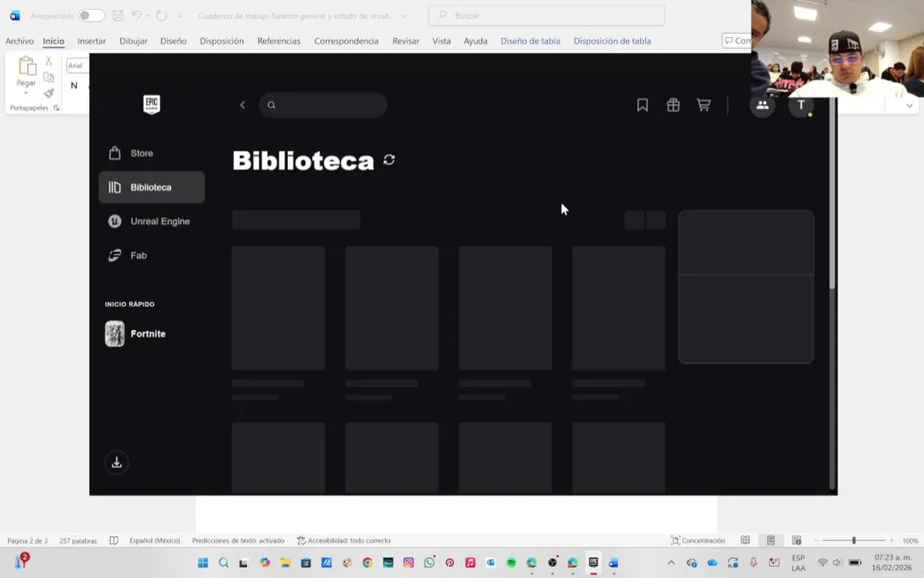924x578 pixels.
Task: Open the shopping cart in Epic launcher
Action: (703, 105)
